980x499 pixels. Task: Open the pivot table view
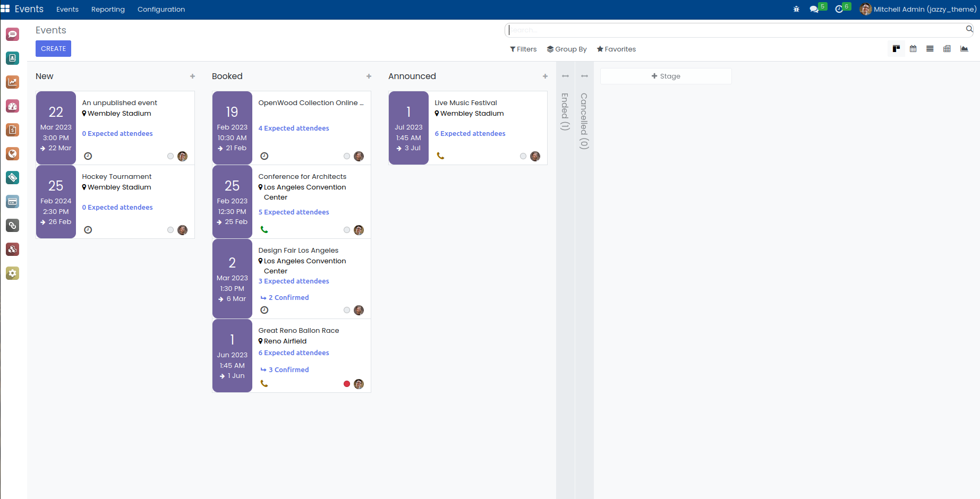coord(947,49)
